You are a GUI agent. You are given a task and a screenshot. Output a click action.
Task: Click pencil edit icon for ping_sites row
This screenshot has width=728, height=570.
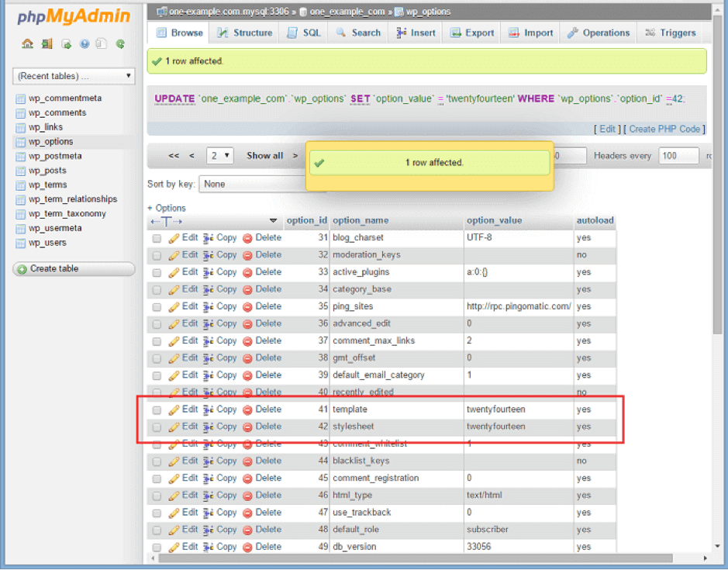(x=174, y=307)
